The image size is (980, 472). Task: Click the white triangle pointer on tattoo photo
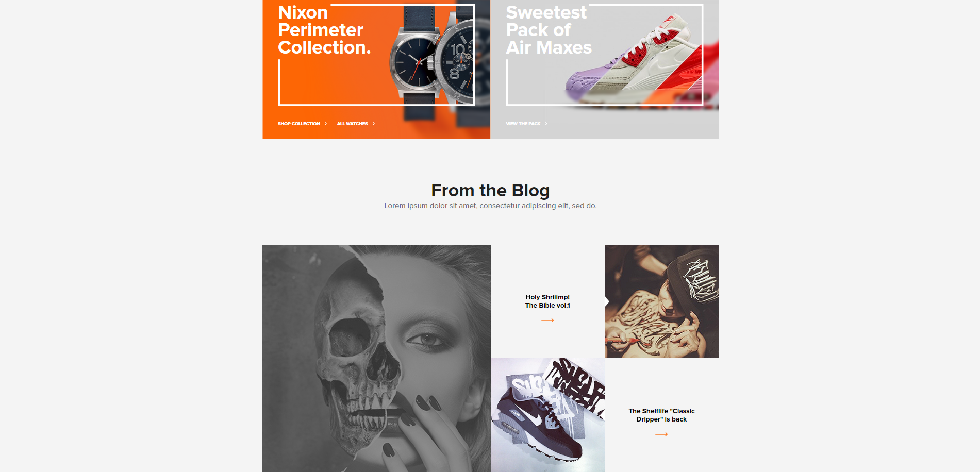coord(607,301)
